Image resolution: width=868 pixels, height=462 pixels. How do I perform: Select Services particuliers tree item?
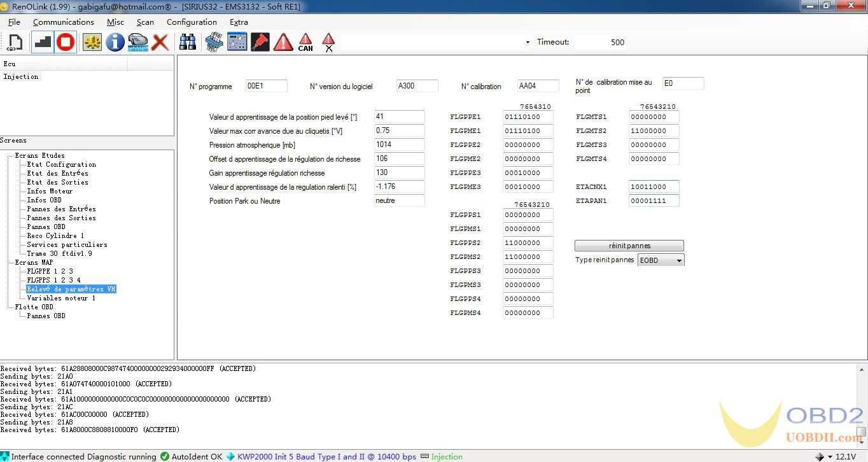67,244
